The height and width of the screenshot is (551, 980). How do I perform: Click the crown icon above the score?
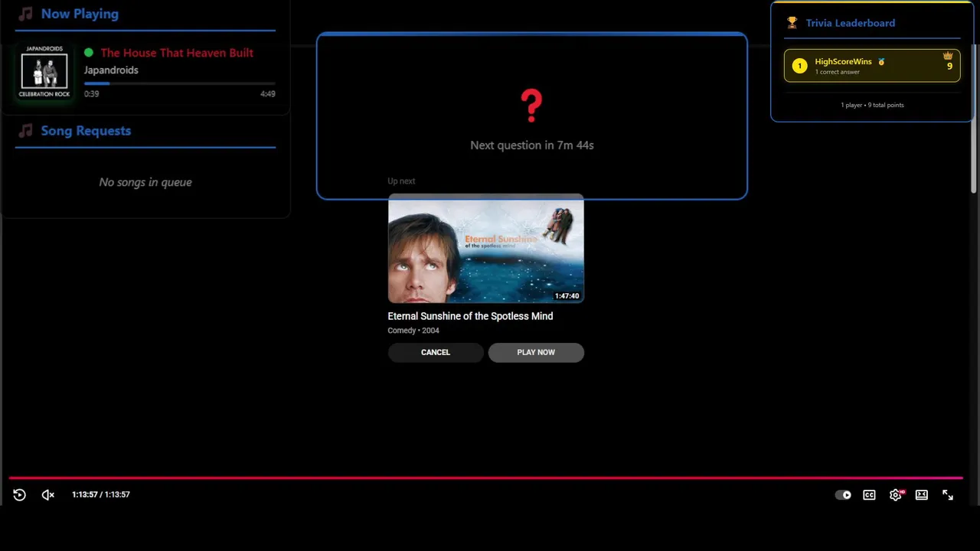(948, 56)
